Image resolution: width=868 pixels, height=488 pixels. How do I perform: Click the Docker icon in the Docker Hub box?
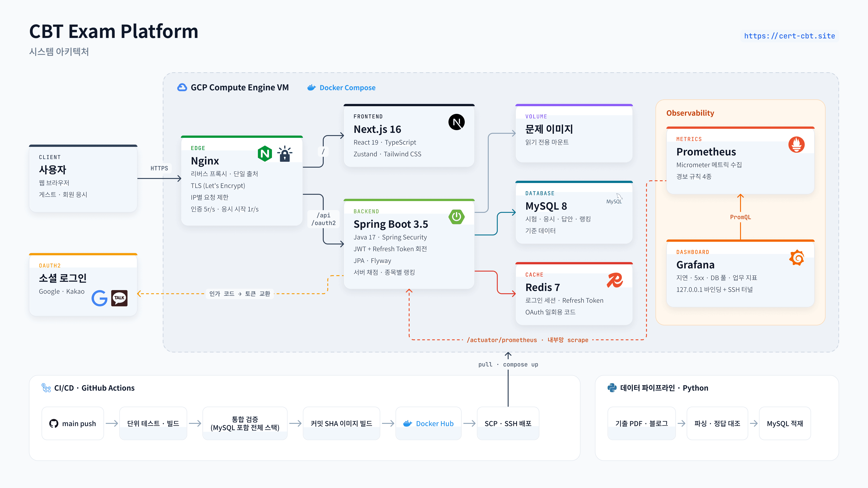[x=408, y=423]
